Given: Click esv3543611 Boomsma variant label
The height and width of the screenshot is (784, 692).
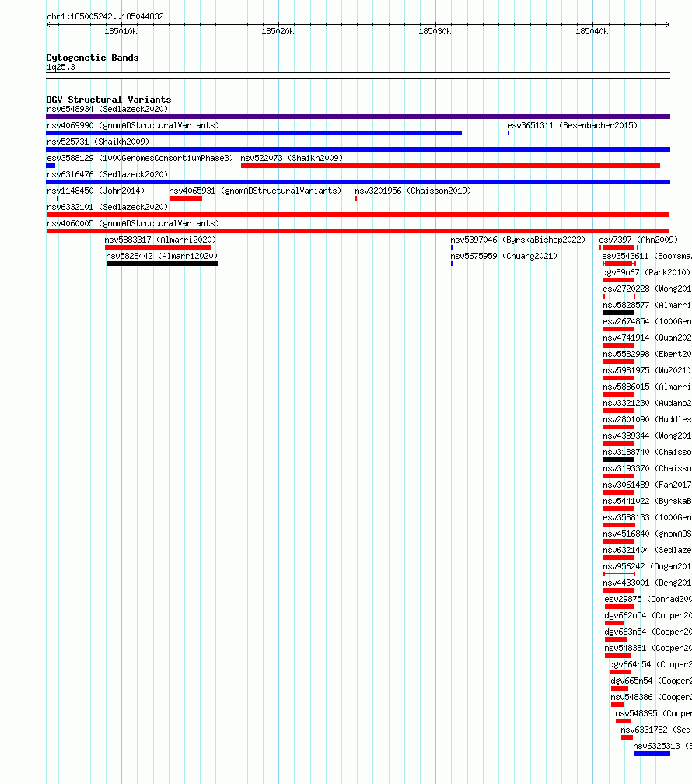Looking at the screenshot, I should [x=647, y=256].
